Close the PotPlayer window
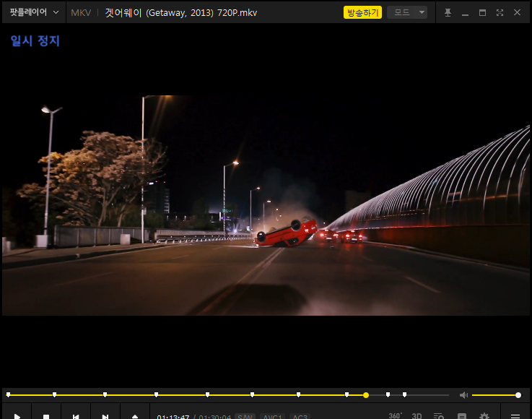Image resolution: width=532 pixels, height=419 pixels. [x=517, y=12]
